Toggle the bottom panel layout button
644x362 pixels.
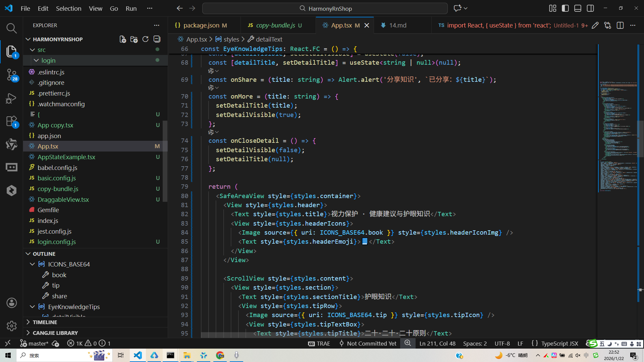[x=578, y=8]
